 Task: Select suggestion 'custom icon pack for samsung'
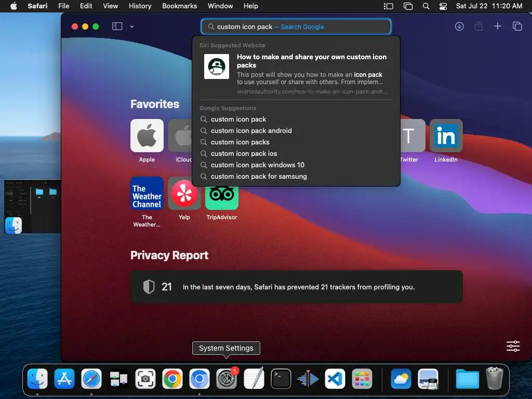click(296, 177)
